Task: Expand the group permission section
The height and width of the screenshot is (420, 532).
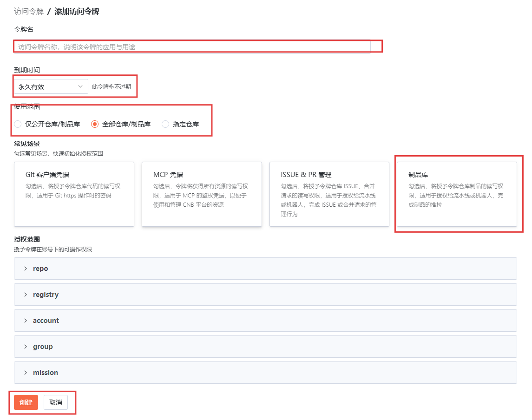Action: [x=265, y=347]
